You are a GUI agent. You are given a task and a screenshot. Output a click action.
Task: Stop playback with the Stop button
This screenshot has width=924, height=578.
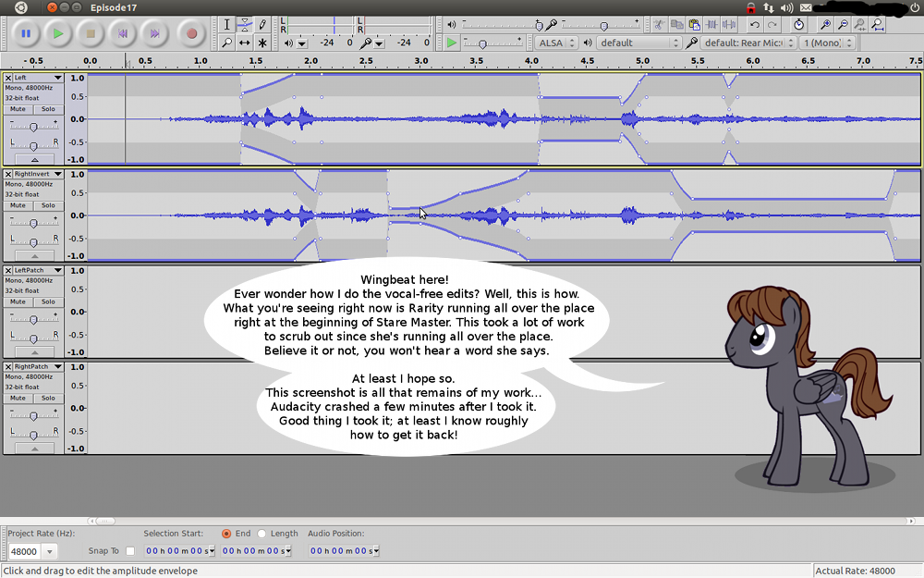(x=91, y=33)
